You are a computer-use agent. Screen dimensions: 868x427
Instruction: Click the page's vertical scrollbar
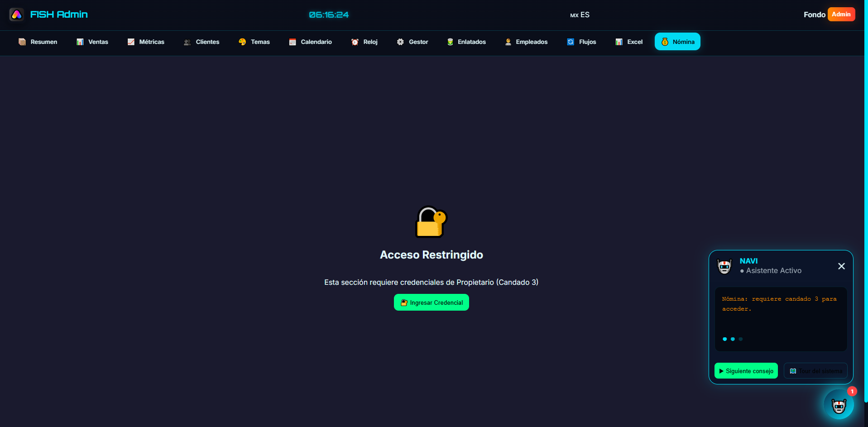tap(866, 204)
